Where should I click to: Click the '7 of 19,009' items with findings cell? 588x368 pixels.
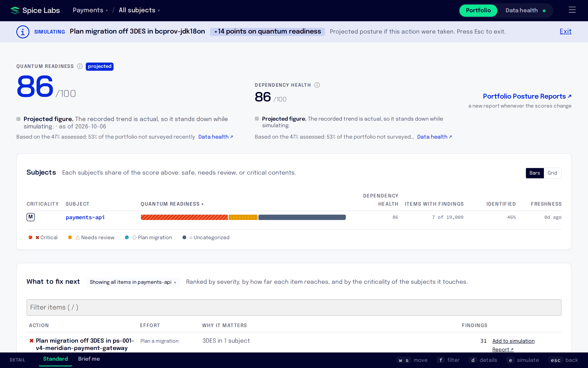pyautogui.click(x=448, y=217)
